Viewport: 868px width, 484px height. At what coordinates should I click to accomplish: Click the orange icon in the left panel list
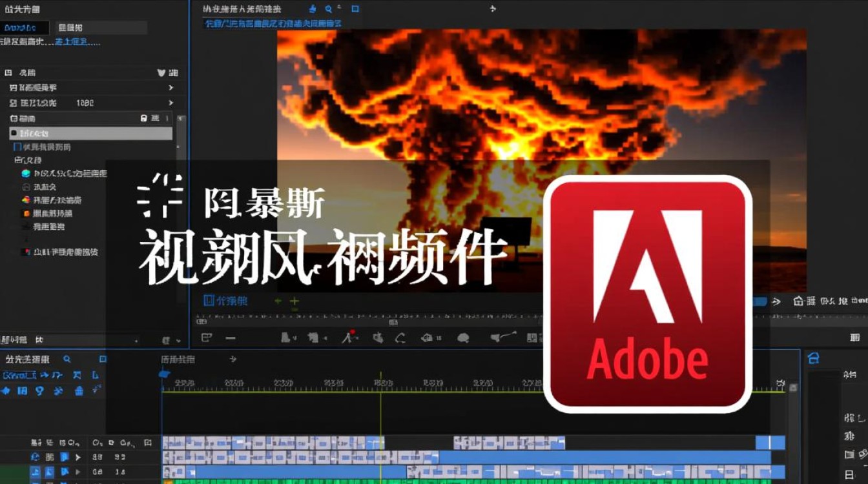[26, 214]
